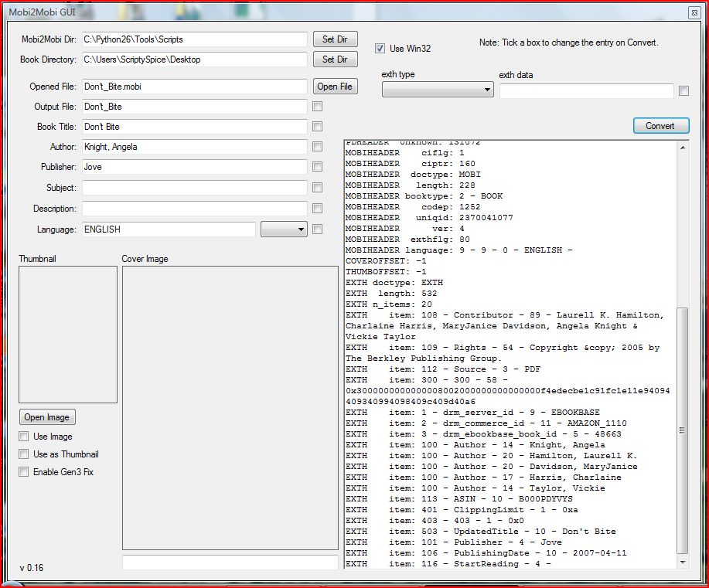Screen dimensions: 709x588
Task: Click the exth data text field
Action: (x=587, y=91)
